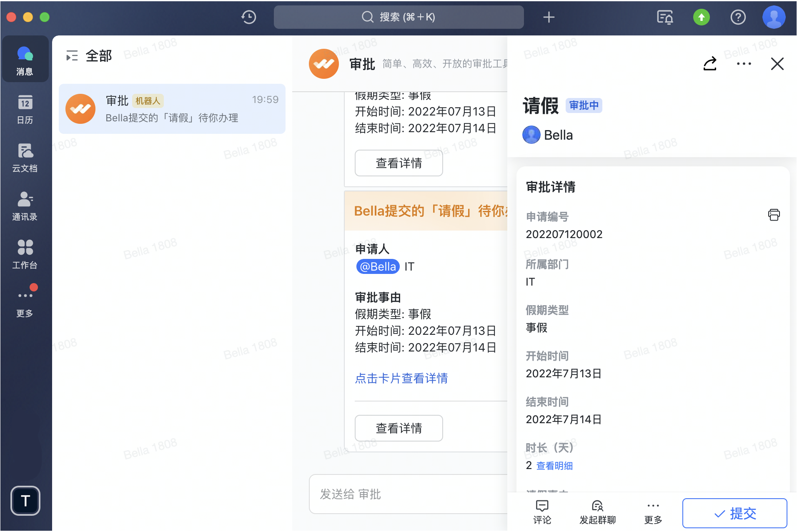
Task: View duration breakdown via 查看明细
Action: click(554, 466)
